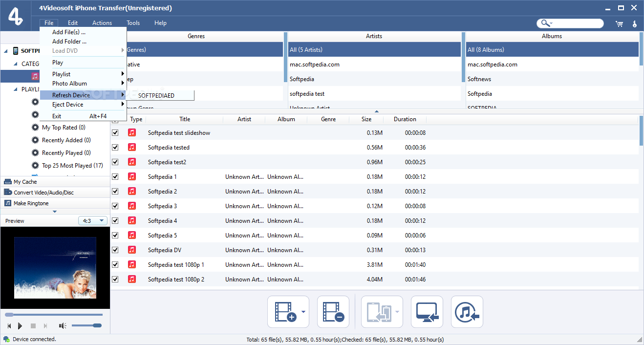Image resolution: width=644 pixels, height=345 pixels.
Task: Expand the Photo Album submenu arrow
Action: coord(123,84)
